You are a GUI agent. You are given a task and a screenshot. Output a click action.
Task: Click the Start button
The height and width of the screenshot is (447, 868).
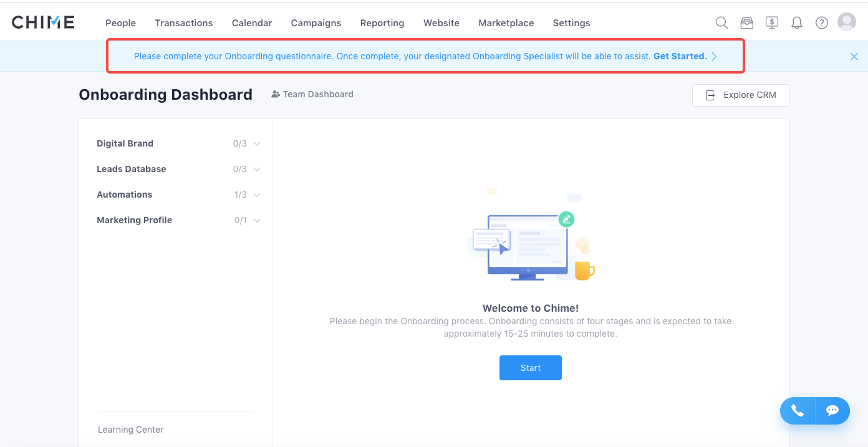click(x=531, y=368)
